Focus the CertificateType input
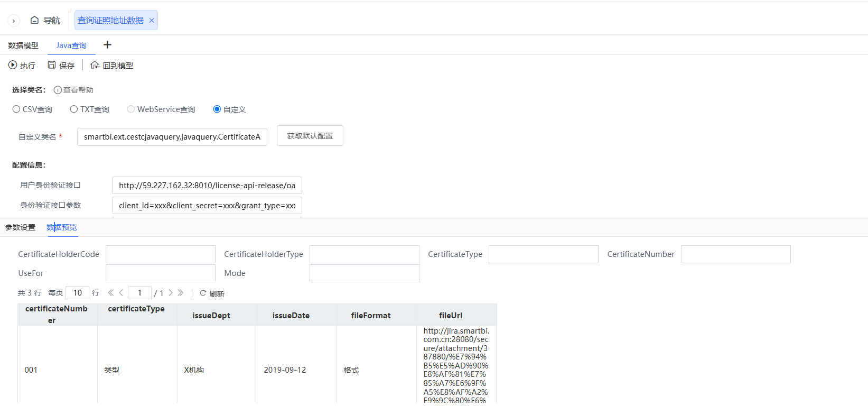 (x=544, y=254)
